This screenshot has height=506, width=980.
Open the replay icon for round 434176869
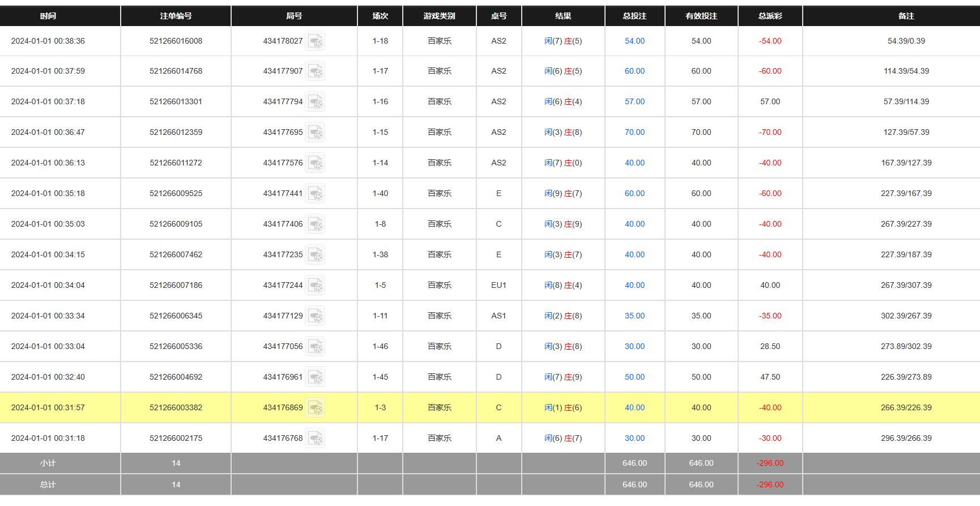pos(315,407)
